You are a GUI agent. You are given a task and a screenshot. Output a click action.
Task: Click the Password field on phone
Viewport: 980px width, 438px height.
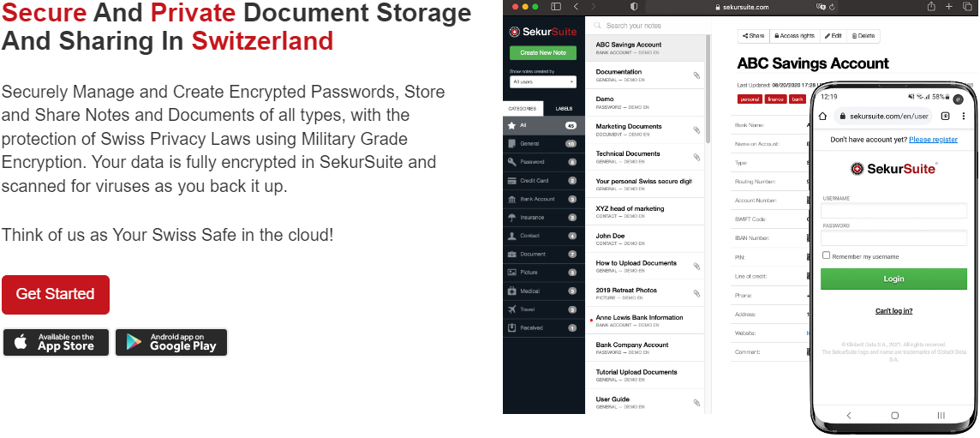pos(893,237)
